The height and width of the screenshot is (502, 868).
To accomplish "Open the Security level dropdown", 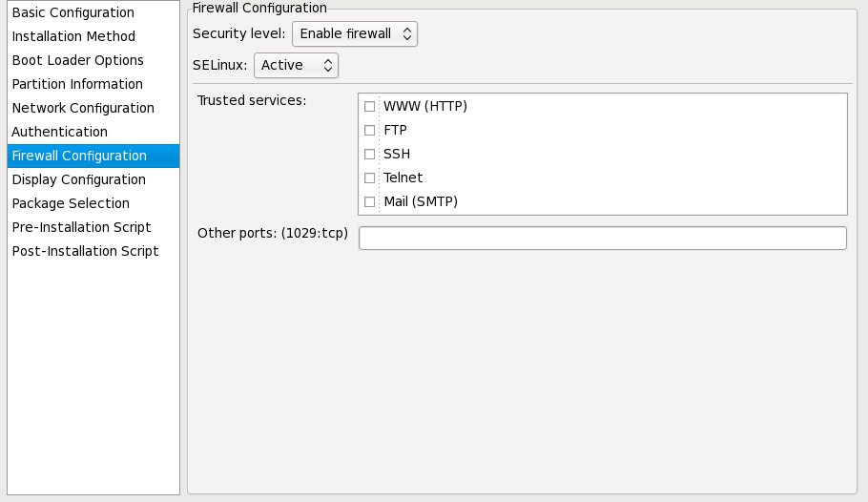I will (x=355, y=33).
